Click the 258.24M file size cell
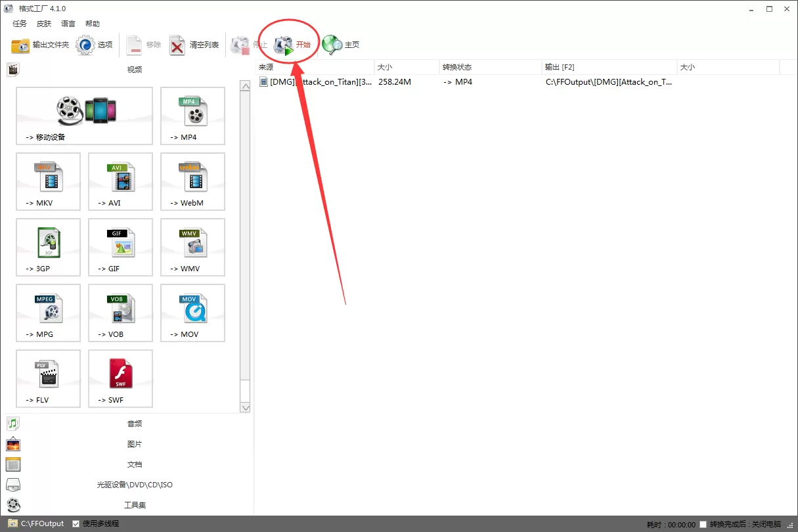 click(395, 82)
